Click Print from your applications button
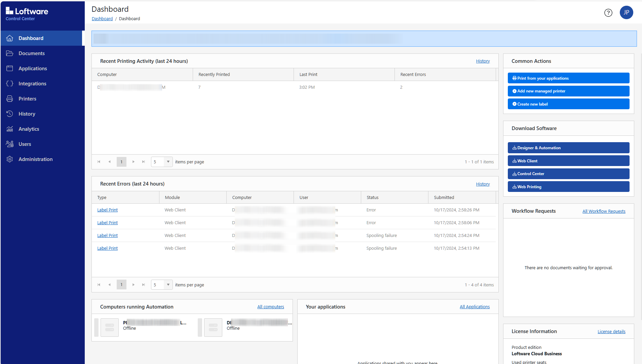This screenshot has width=642, height=364. (568, 78)
